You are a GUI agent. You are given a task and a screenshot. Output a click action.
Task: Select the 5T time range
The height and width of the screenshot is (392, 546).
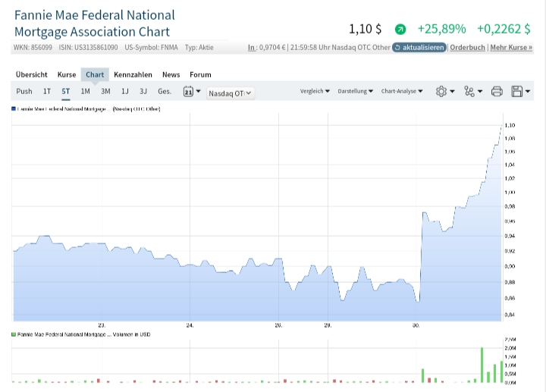point(65,91)
